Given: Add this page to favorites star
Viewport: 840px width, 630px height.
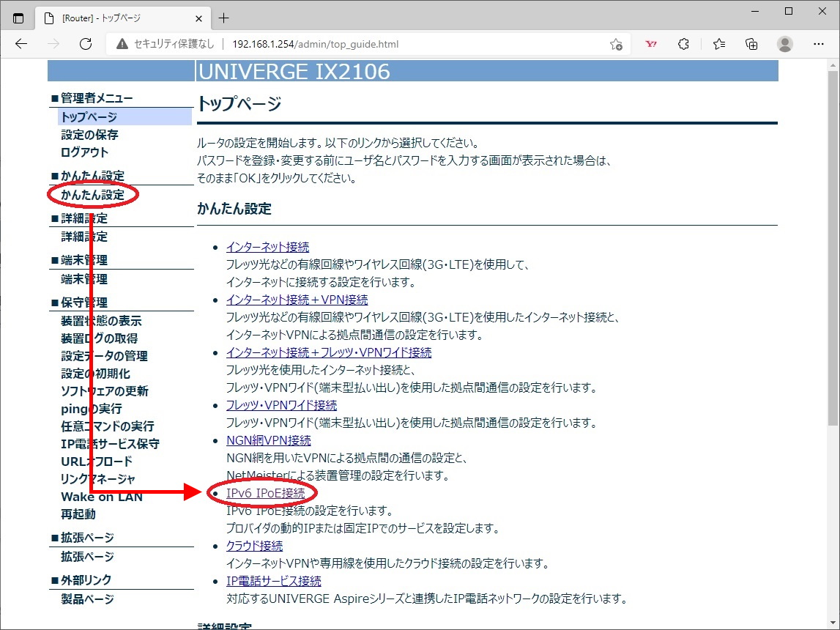Looking at the screenshot, I should pyautogui.click(x=616, y=45).
